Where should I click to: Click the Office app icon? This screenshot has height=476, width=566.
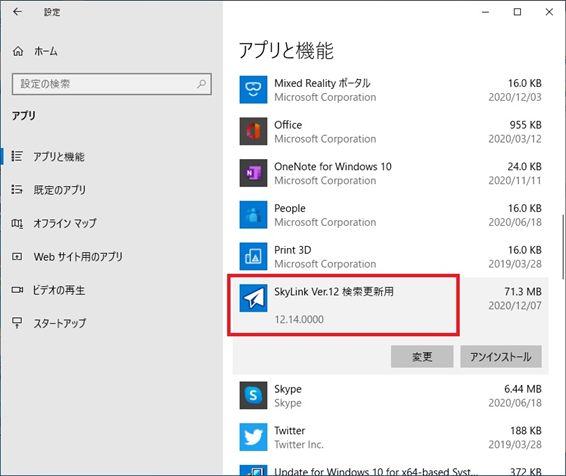point(253,131)
